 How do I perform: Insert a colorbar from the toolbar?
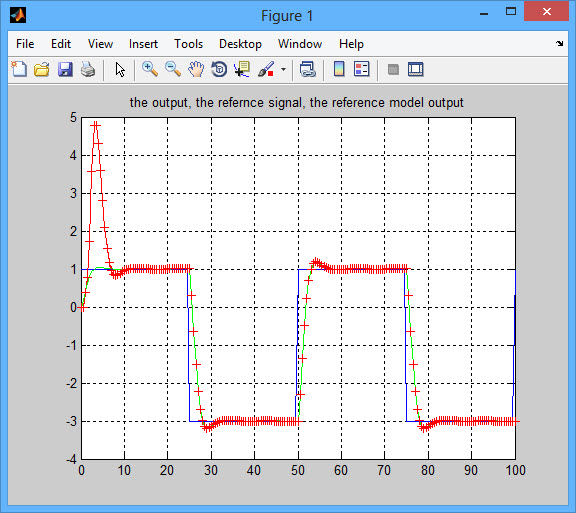(x=339, y=69)
